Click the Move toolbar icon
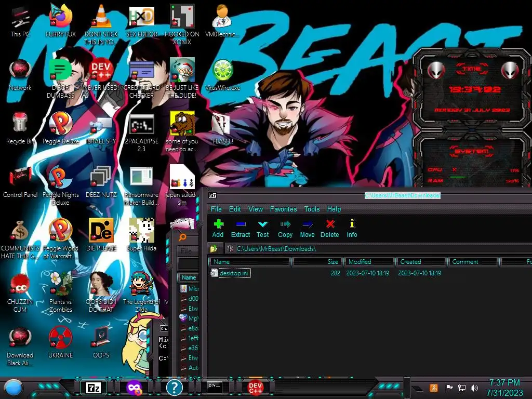The image size is (532, 399). (x=307, y=229)
